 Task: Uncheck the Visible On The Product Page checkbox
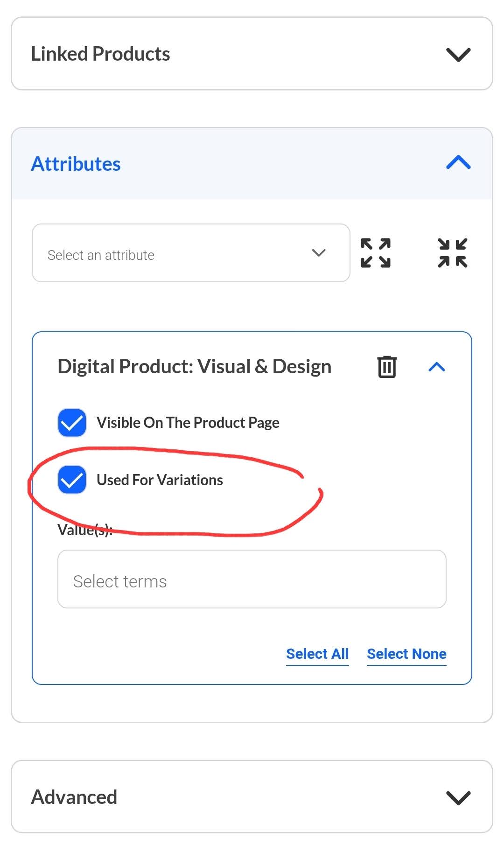(x=72, y=423)
